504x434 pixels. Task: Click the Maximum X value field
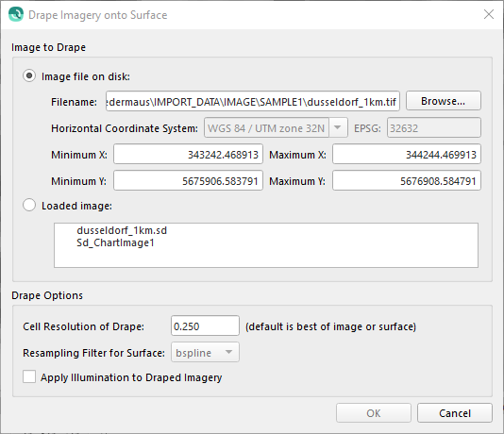coord(407,155)
